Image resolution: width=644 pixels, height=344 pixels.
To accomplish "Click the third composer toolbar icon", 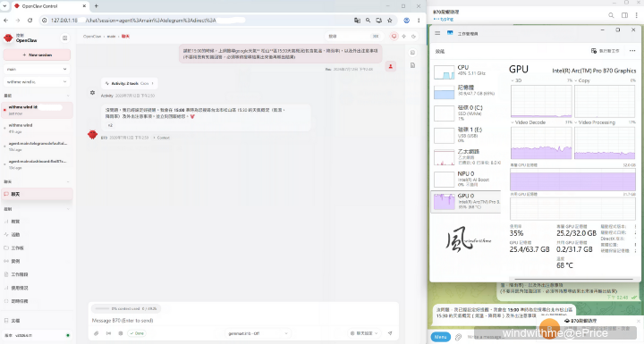I will [121, 333].
